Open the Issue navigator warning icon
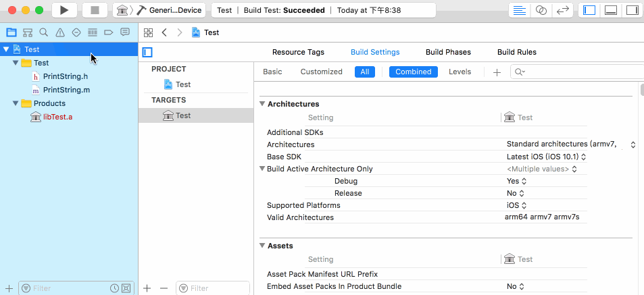This screenshot has width=644, height=295. (x=60, y=32)
